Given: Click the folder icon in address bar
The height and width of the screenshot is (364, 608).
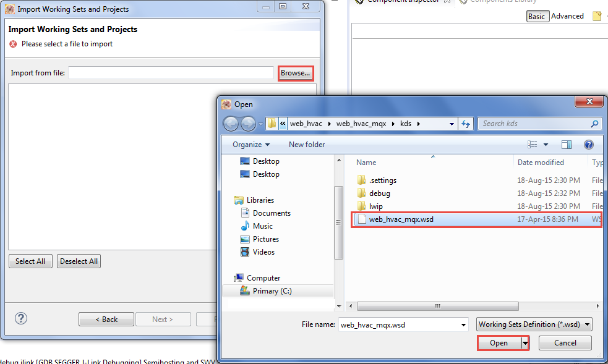Looking at the screenshot, I should (272, 124).
